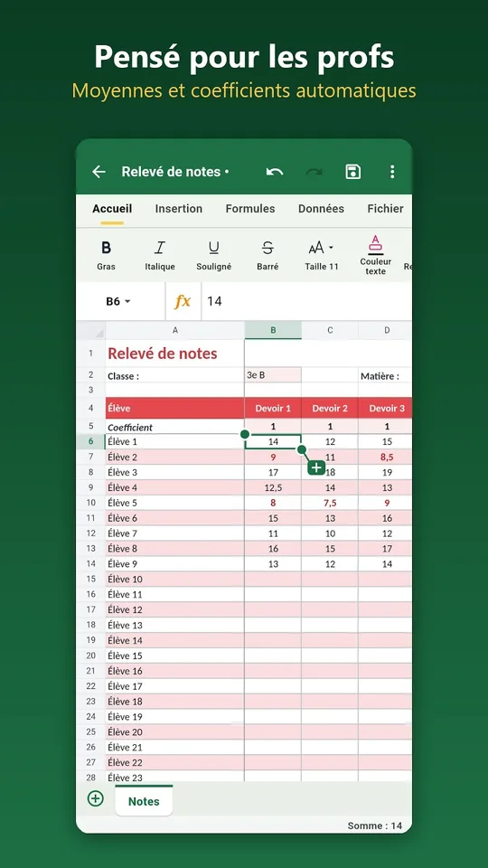Select the 'Élève 1' cell
Viewport: 488px width, 868px height.
point(174,442)
